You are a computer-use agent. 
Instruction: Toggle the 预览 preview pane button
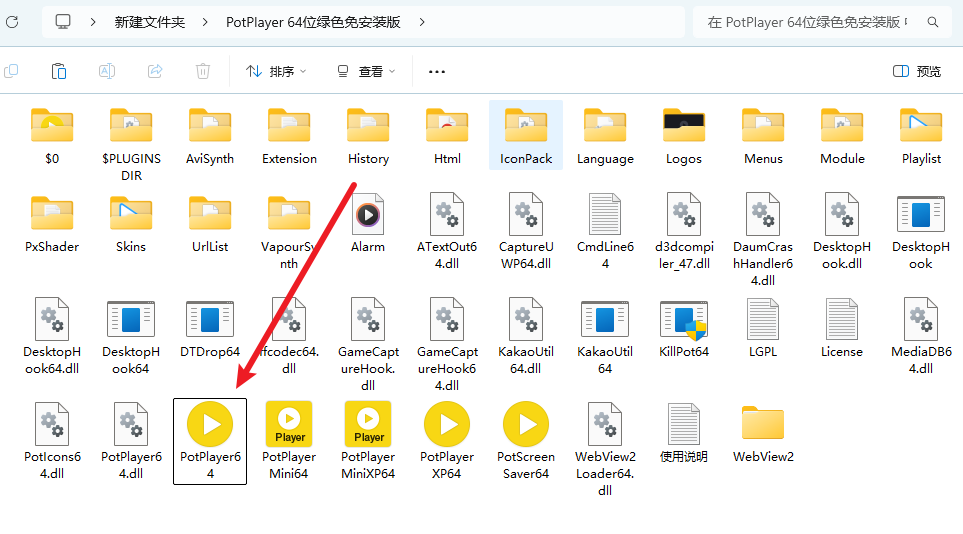tap(917, 71)
